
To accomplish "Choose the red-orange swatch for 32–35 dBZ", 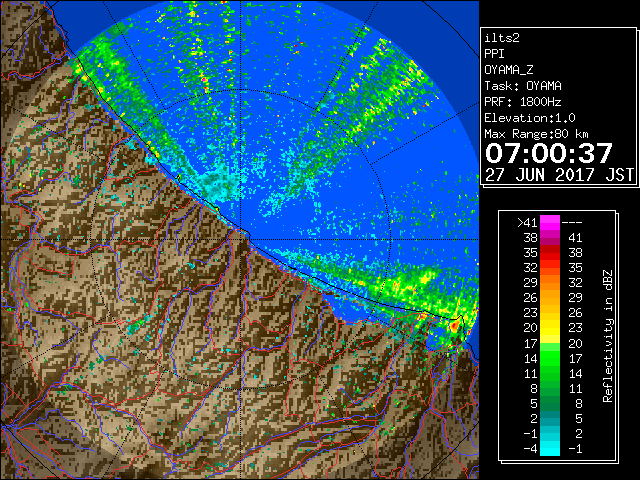I will [x=550, y=268].
